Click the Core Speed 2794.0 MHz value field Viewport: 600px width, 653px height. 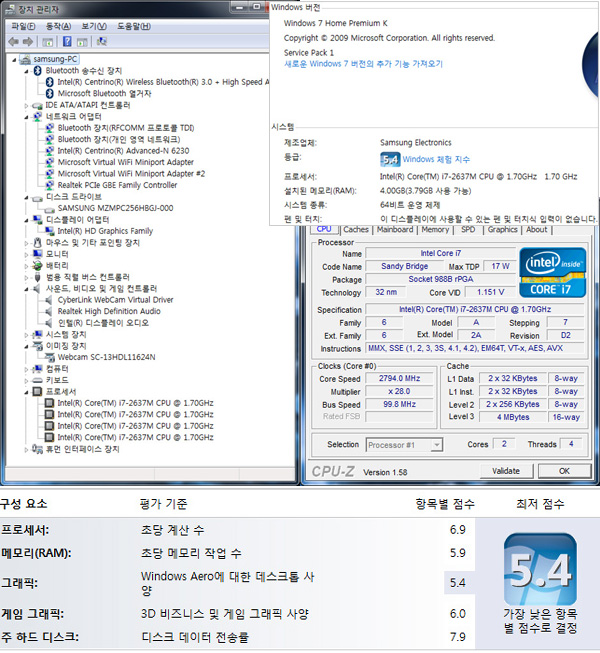(x=399, y=378)
